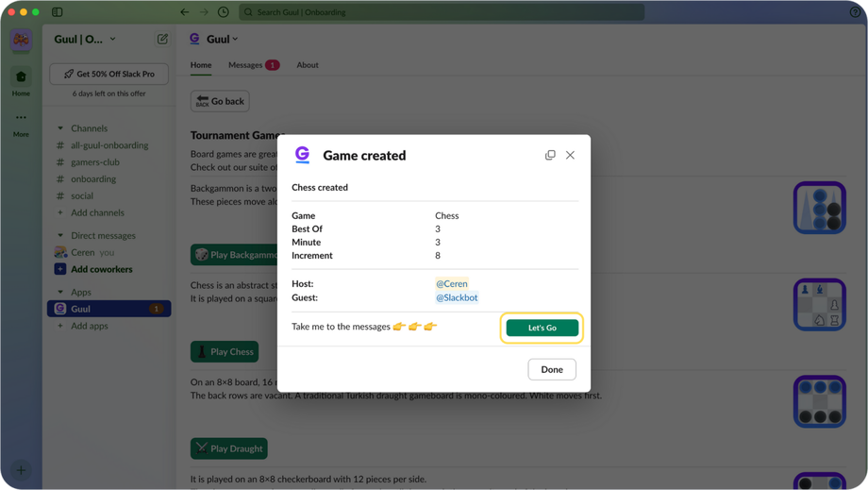Switch to the About tab

coord(308,65)
